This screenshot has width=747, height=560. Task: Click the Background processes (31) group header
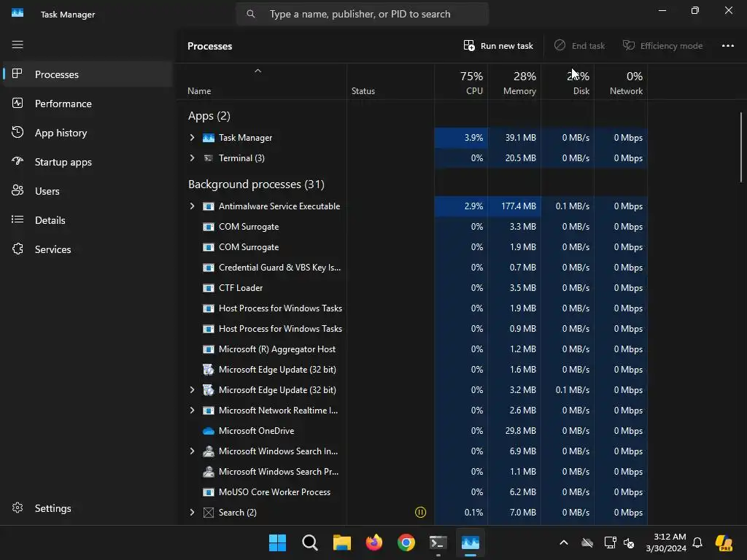pyautogui.click(x=256, y=184)
